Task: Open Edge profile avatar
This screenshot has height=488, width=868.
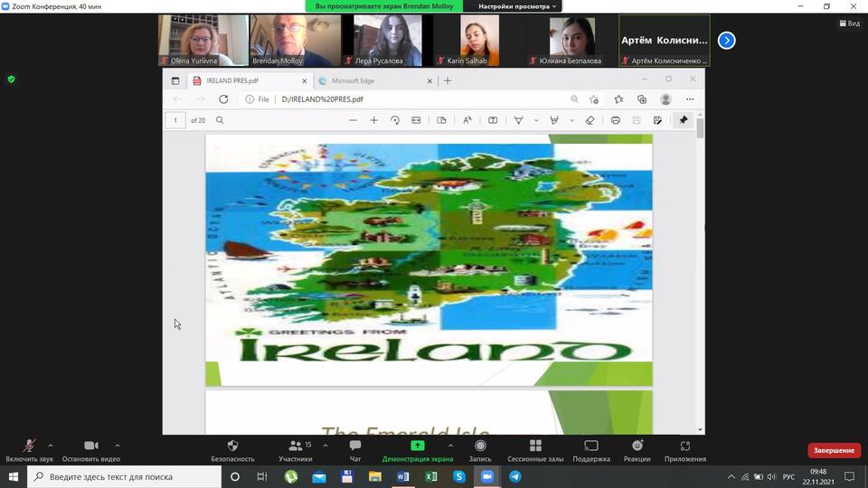Action: click(665, 99)
